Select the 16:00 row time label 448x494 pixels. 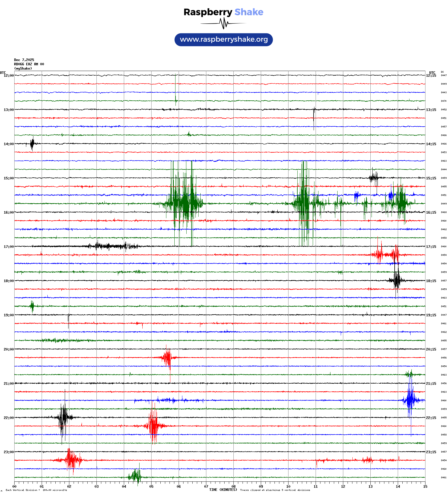tap(9, 212)
